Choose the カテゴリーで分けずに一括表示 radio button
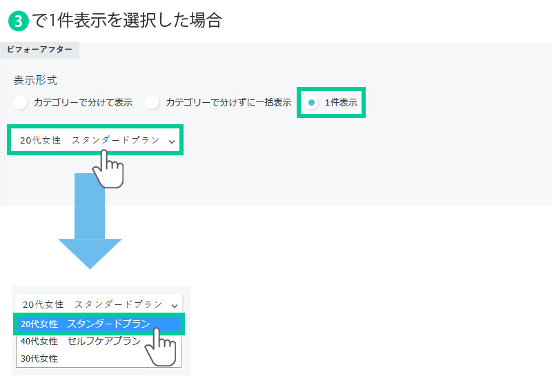 pos(152,103)
